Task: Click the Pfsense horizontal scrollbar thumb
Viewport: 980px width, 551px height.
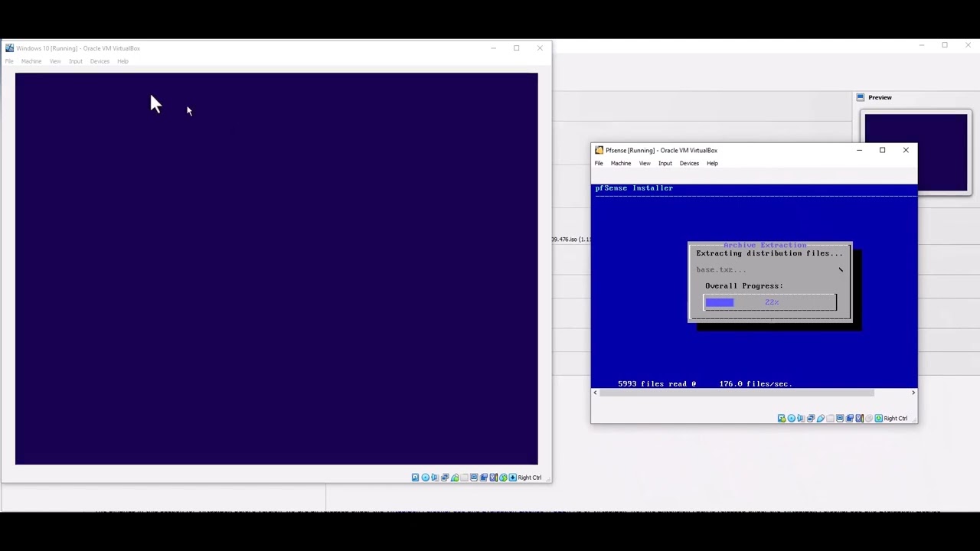Action: pyautogui.click(x=737, y=393)
